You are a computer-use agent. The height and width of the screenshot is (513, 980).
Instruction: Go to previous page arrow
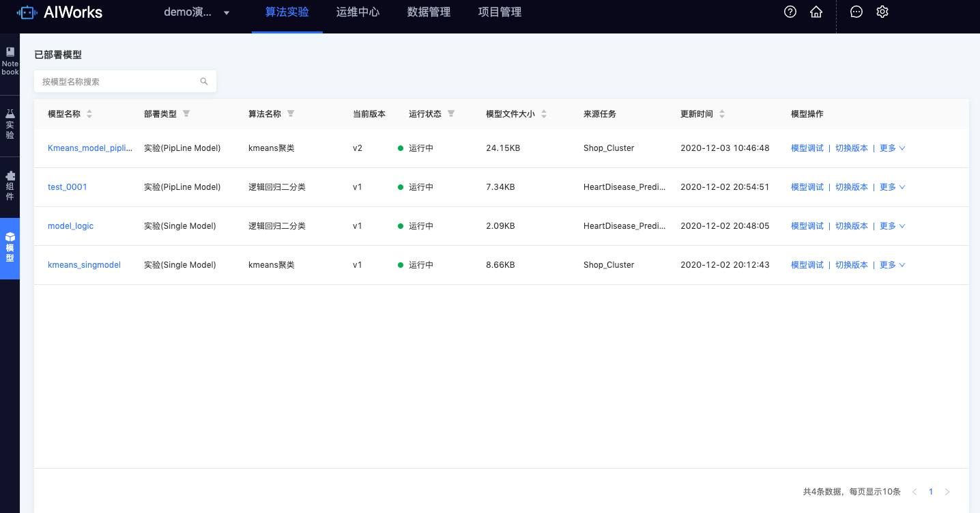pyautogui.click(x=914, y=492)
